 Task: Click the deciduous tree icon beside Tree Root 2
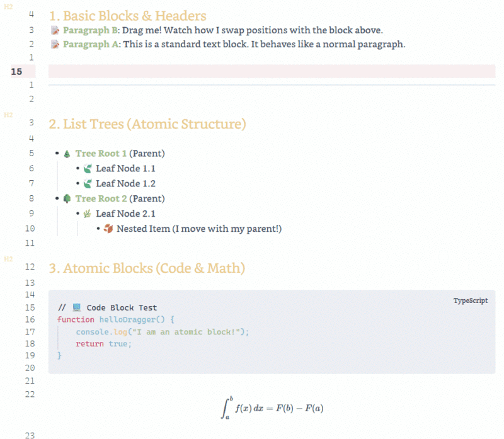point(67,199)
